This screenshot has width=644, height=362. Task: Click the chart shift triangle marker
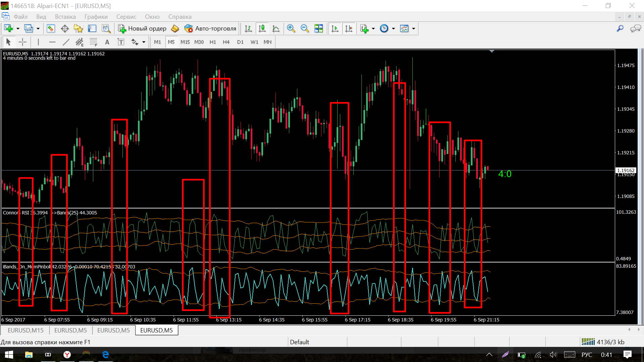tap(492, 51)
